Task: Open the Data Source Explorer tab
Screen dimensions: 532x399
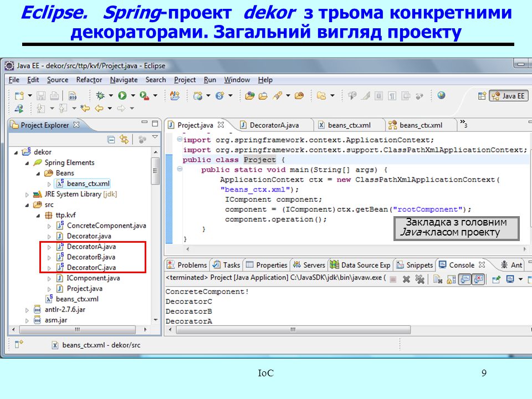Action: click(x=360, y=265)
